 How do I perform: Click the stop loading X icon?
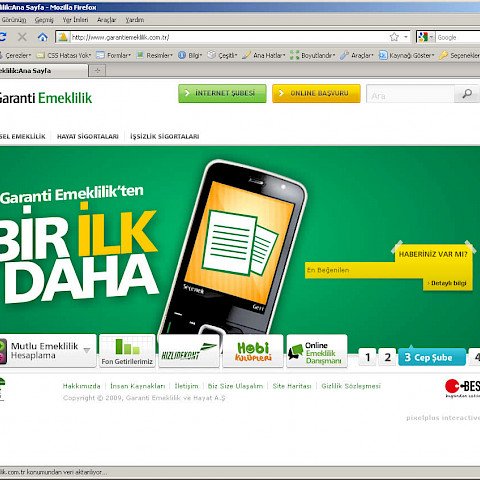point(22,37)
